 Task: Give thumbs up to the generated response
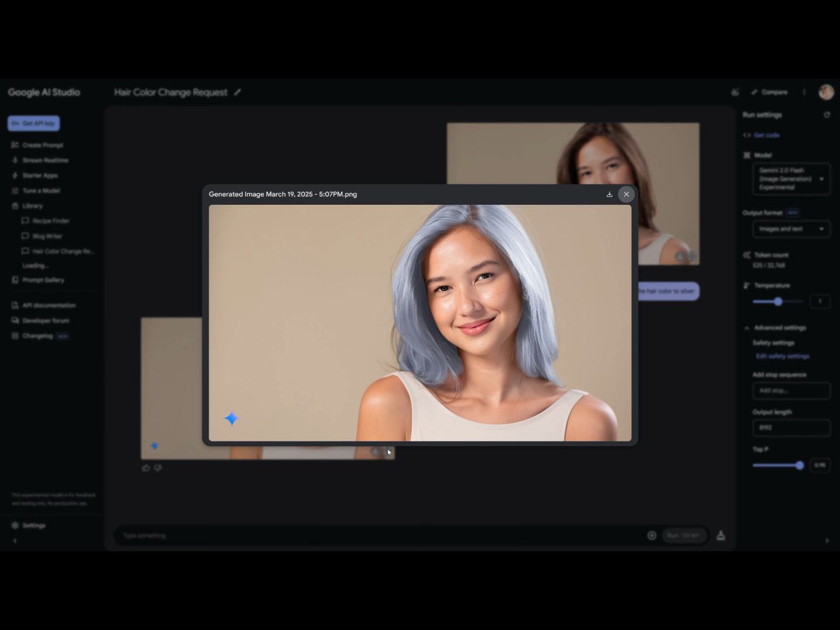[146, 468]
